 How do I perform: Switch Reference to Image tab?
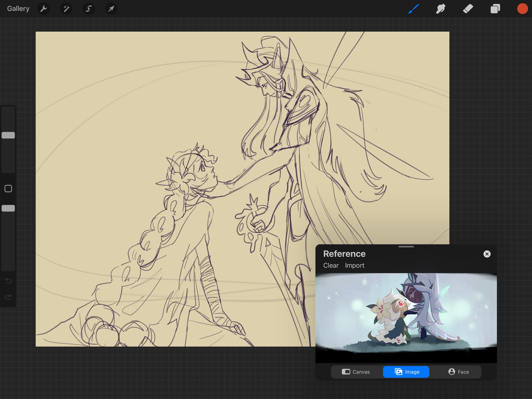click(406, 372)
